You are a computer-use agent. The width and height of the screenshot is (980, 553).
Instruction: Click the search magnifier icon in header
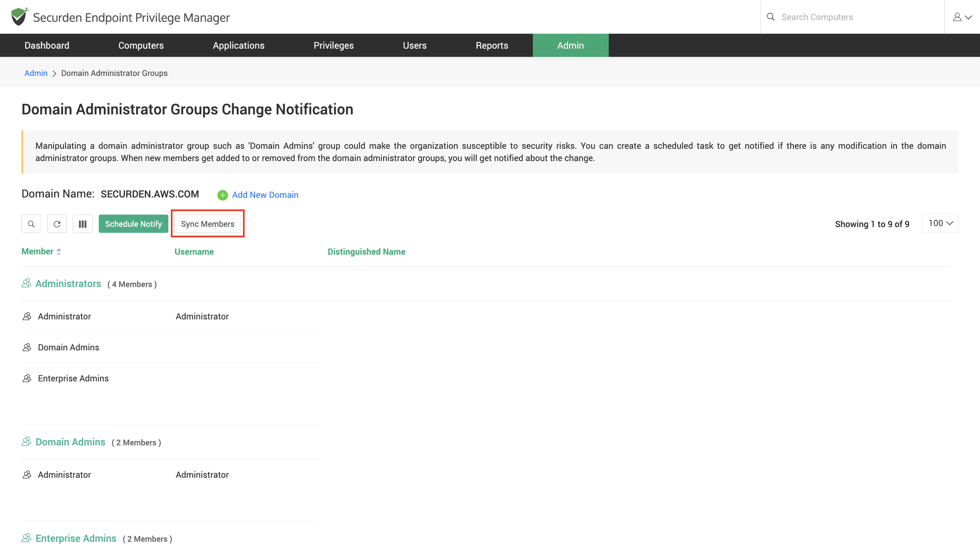pos(770,17)
